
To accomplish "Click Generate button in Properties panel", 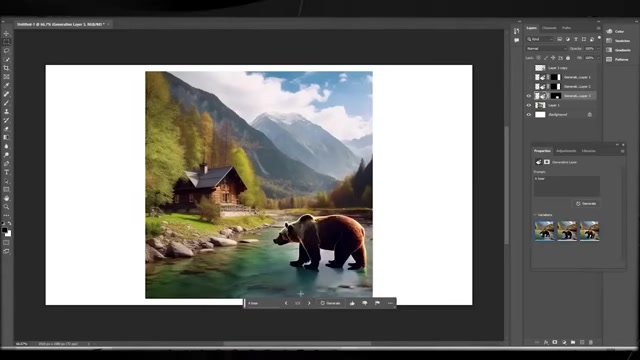I will [586, 203].
